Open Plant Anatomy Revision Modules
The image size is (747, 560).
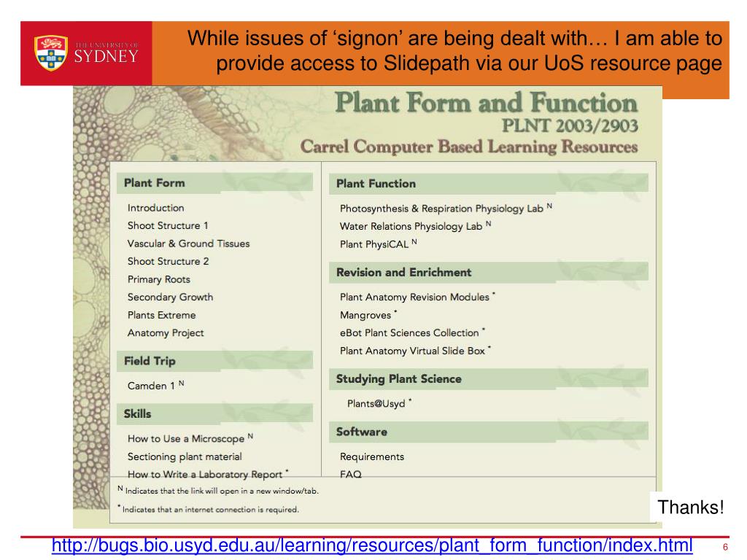point(417,297)
